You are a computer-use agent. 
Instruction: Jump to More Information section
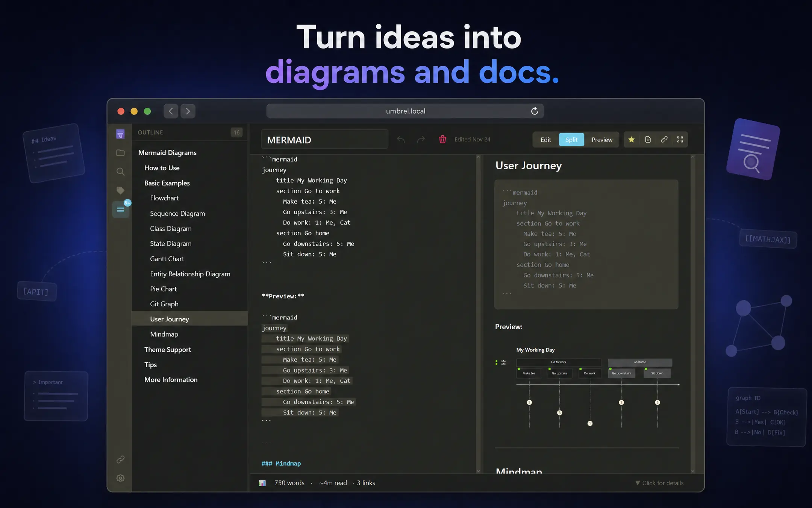coord(189,380)
